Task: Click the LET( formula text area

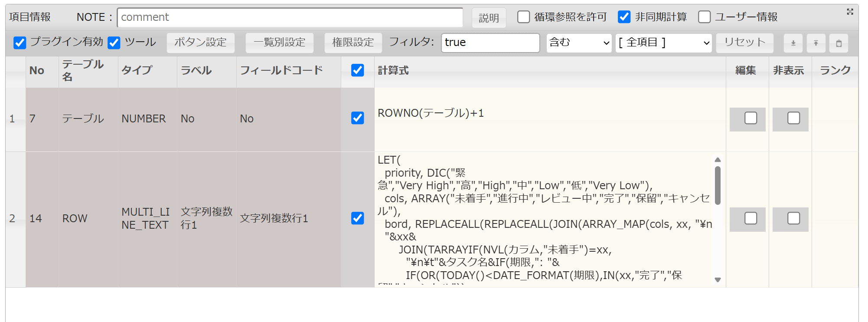Action: coord(545,220)
